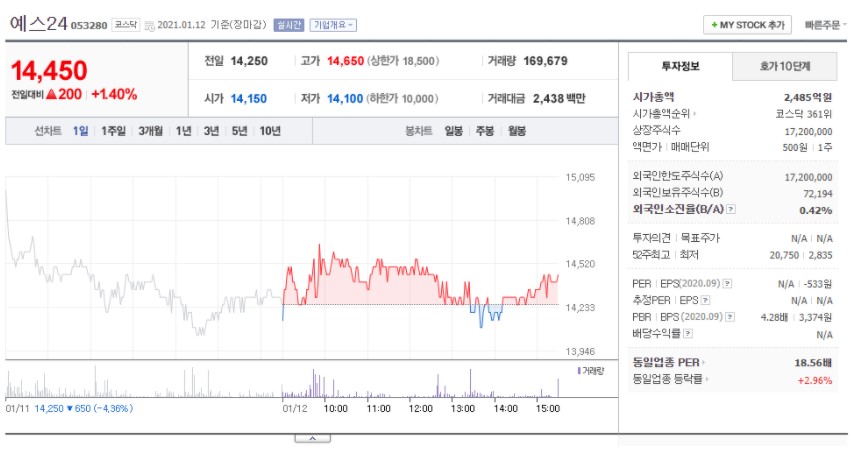Click the calendar icon beside the date
The image size is (851, 452).
pyautogui.click(x=150, y=26)
